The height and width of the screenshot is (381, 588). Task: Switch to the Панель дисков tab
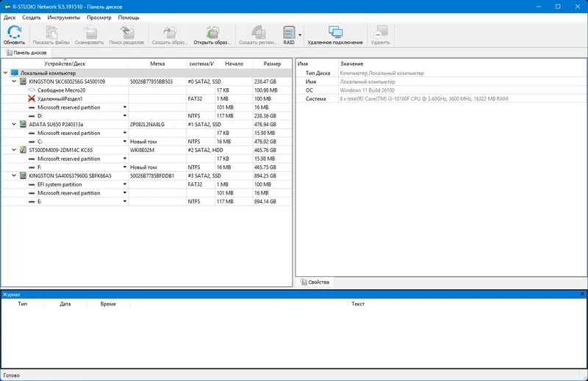pos(26,52)
